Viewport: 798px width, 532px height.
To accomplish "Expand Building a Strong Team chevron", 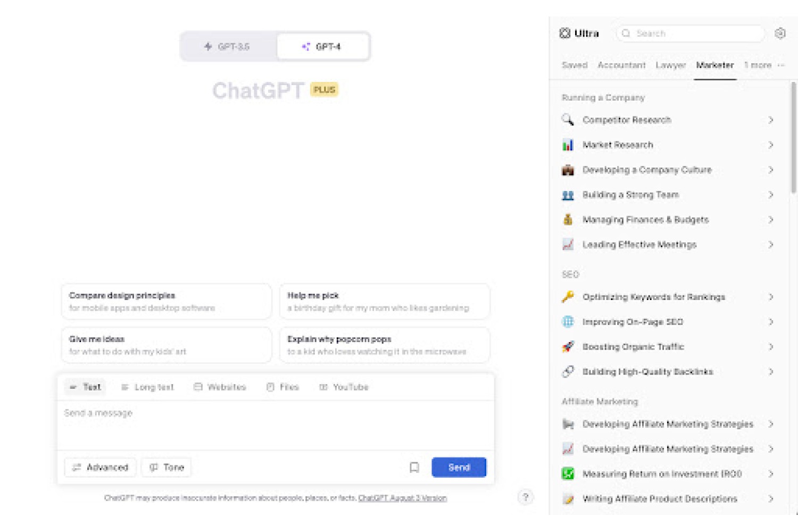I will [x=771, y=195].
